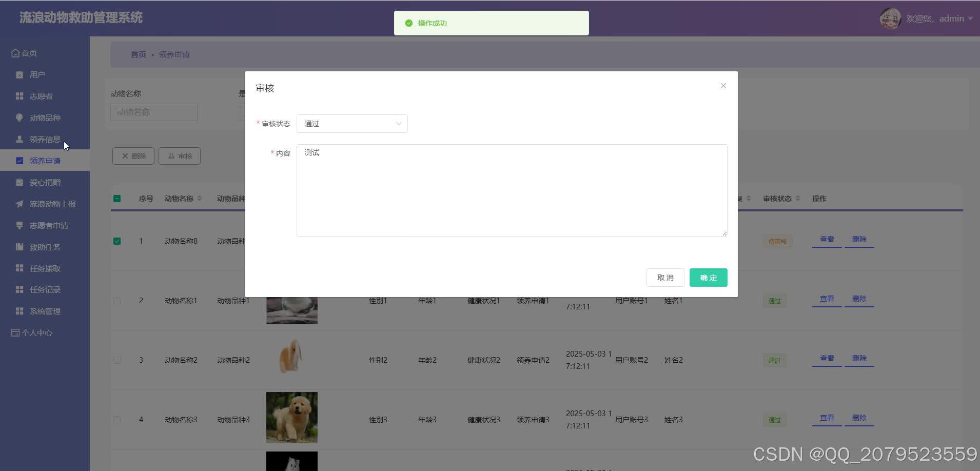Click the golden retriever photo thumbnail
The height and width of the screenshot is (471, 980).
coord(291,417)
